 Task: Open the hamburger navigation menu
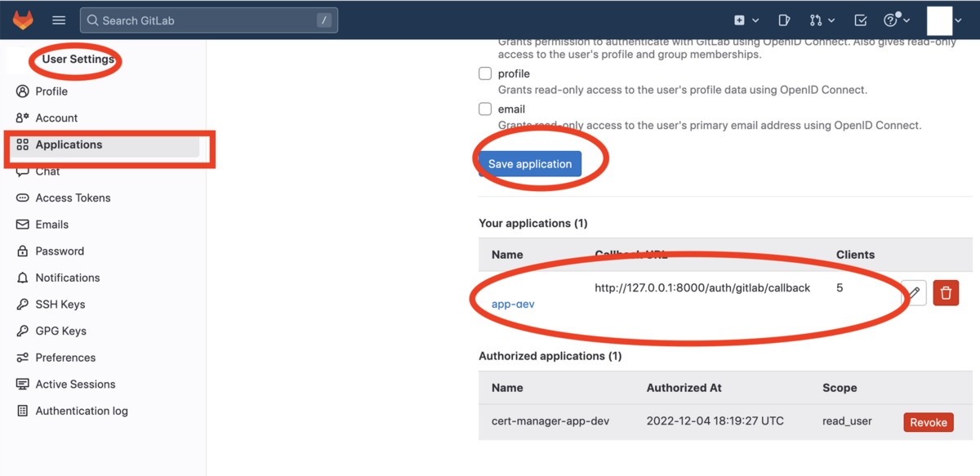click(58, 20)
